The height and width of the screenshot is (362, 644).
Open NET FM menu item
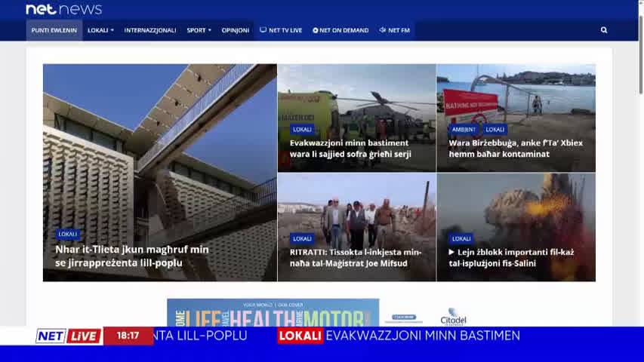click(395, 30)
